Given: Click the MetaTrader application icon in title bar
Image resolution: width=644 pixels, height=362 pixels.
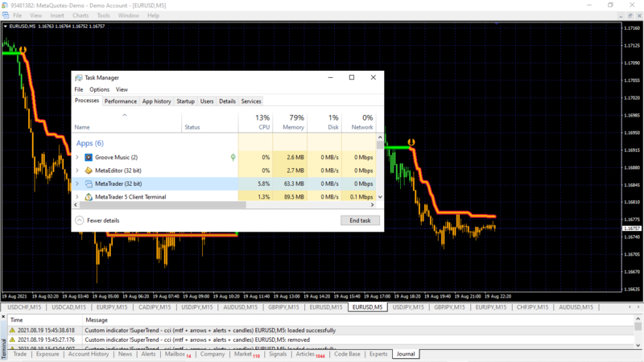Looking at the screenshot, I should pos(5,6).
